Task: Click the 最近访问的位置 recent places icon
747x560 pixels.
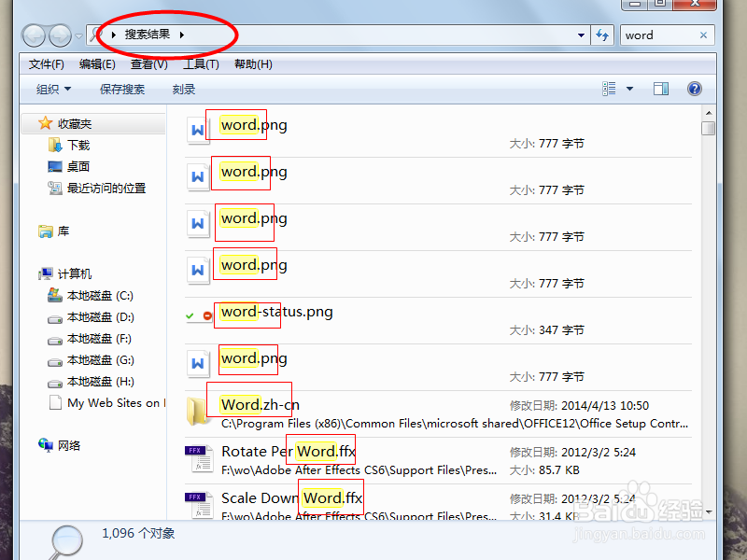Action: pos(55,189)
